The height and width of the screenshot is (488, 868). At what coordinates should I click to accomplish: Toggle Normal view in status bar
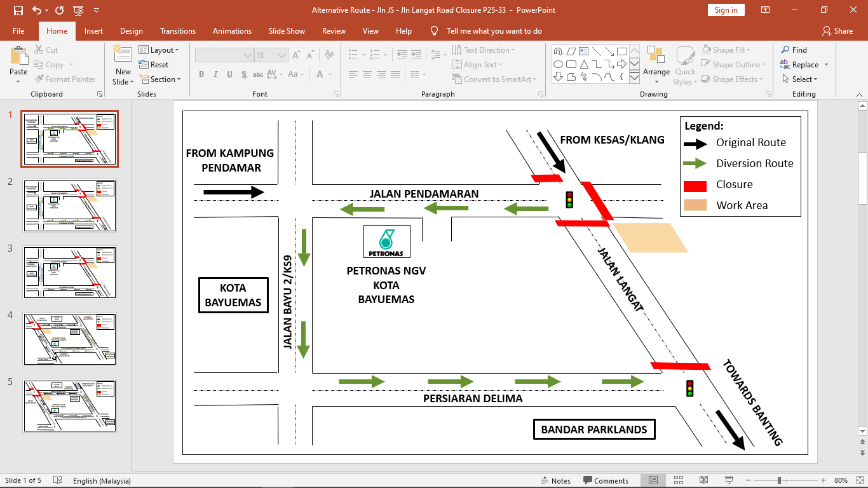tap(653, 480)
